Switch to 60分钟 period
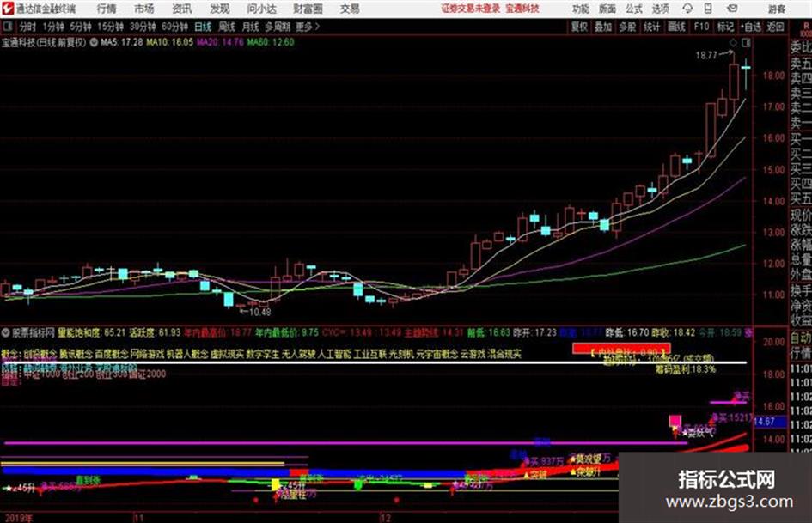 click(x=174, y=27)
